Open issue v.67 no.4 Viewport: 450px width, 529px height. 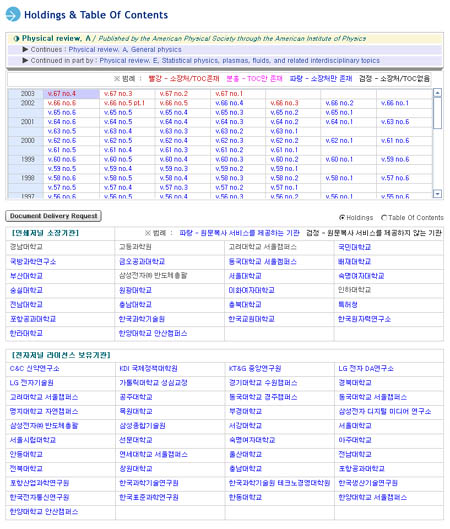[x=62, y=93]
